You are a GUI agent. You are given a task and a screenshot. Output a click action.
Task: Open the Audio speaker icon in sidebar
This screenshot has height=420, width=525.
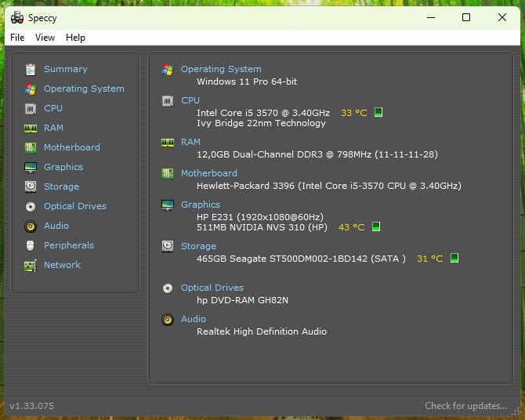(31, 226)
